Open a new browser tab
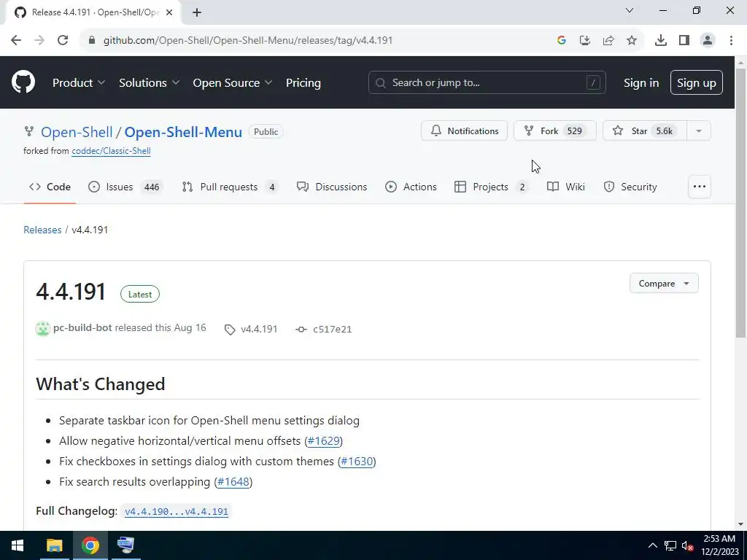This screenshot has width=747, height=560. coord(197,12)
